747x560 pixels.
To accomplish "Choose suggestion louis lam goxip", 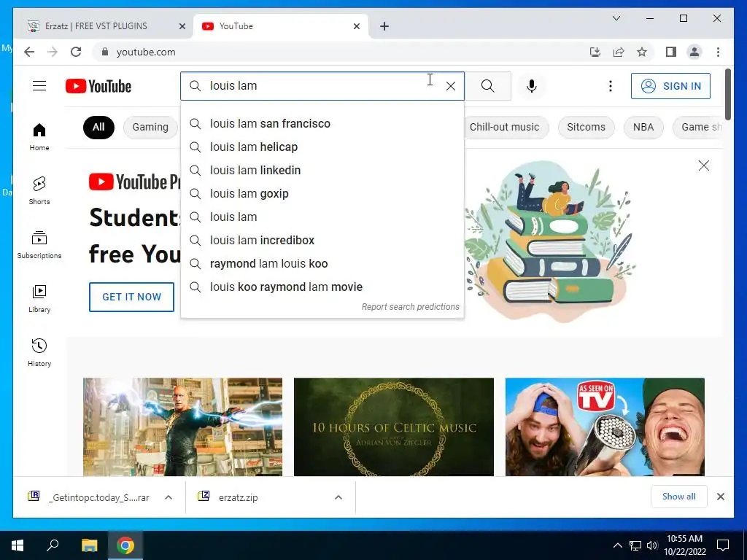I will (x=322, y=194).
